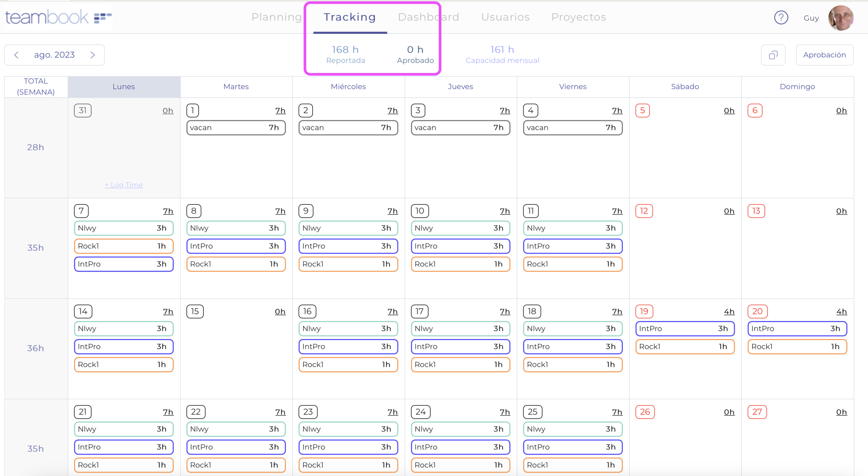Image resolution: width=868 pixels, height=476 pixels.
Task: Open the Usuarios tab
Action: click(505, 17)
